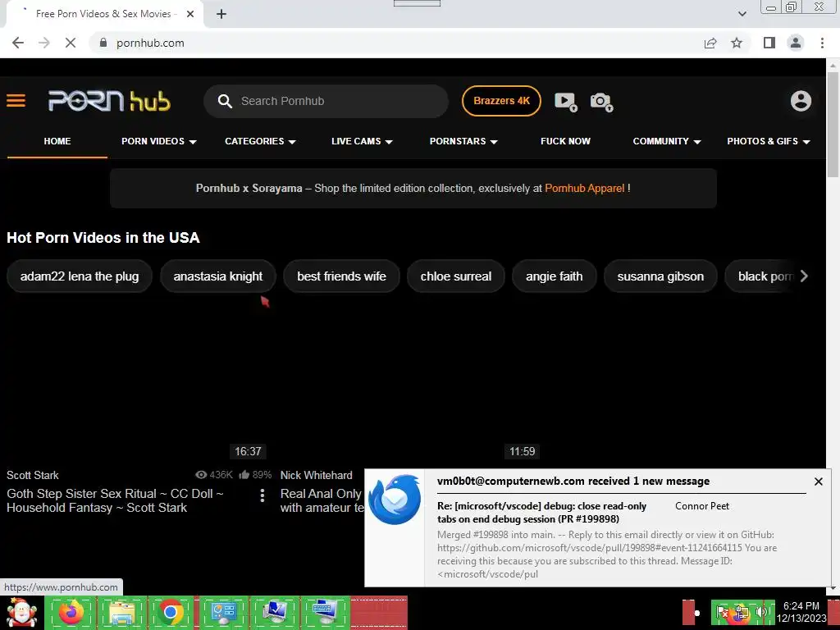Bookmark this tab with the star
The height and width of the screenshot is (630, 840).
(737, 43)
